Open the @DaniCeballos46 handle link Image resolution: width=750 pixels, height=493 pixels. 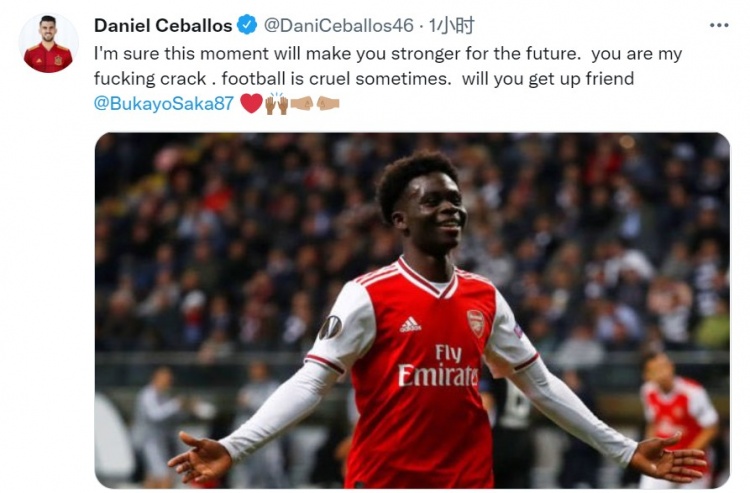point(339,25)
